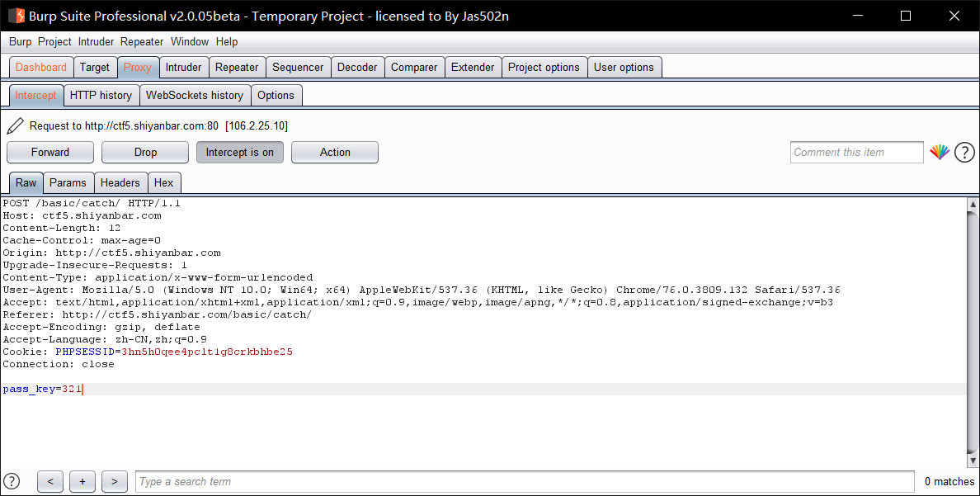
Task: Click the request editor scrollbar down arrow
Action: 973,461
